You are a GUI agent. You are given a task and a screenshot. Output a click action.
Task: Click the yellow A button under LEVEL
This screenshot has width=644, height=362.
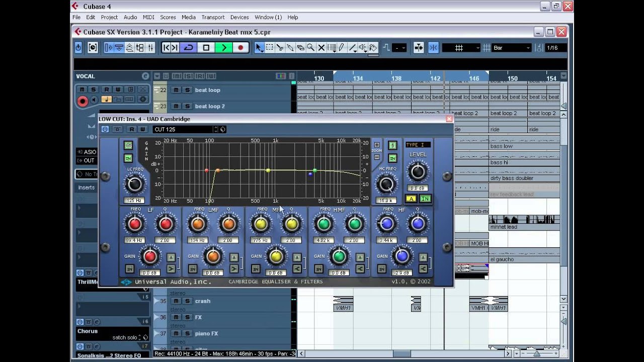(411, 199)
